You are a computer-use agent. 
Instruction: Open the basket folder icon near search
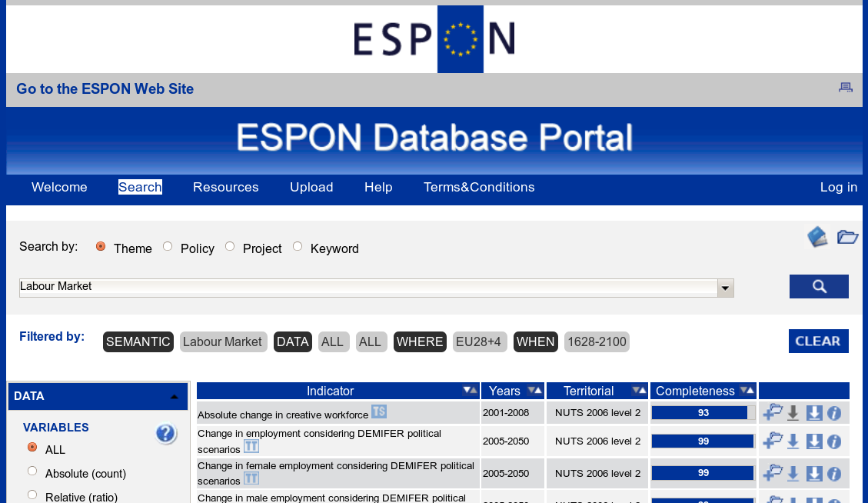[x=847, y=237]
